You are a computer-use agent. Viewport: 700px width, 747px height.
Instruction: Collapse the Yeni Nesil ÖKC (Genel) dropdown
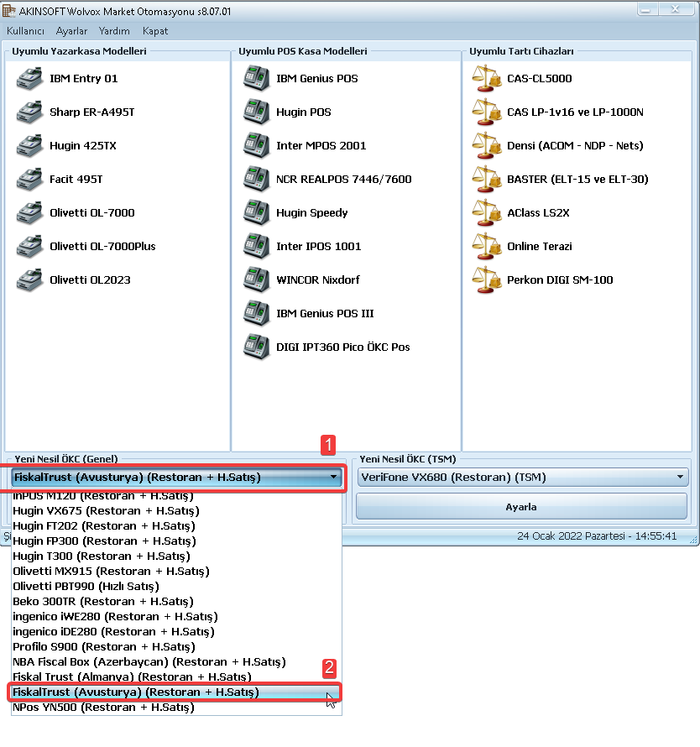pyautogui.click(x=333, y=478)
